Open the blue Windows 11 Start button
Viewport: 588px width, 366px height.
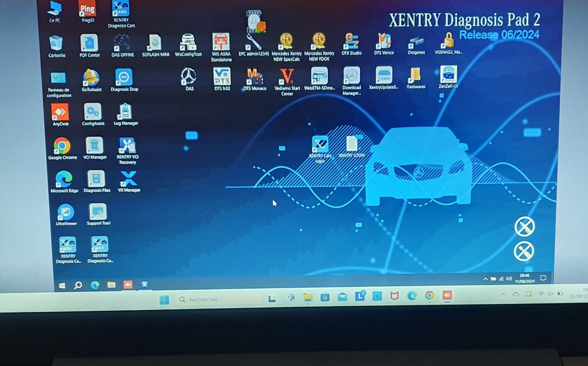coord(164,300)
